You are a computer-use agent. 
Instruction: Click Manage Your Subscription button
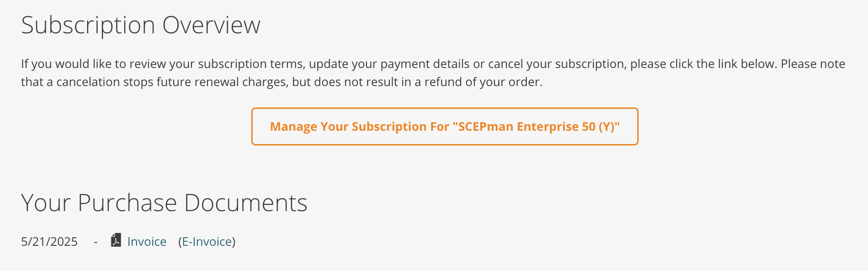click(444, 126)
